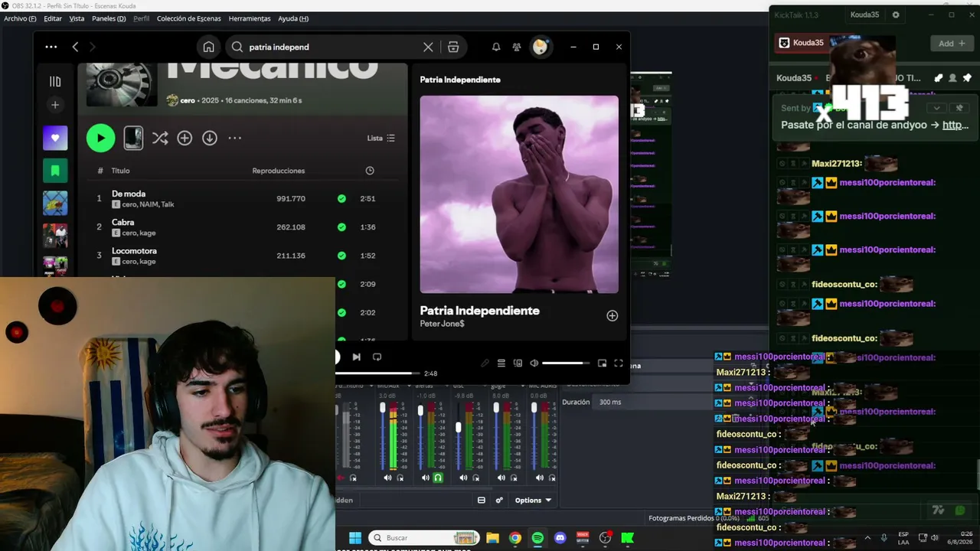The width and height of the screenshot is (980, 551).
Task: Download the album
Action: point(209,138)
